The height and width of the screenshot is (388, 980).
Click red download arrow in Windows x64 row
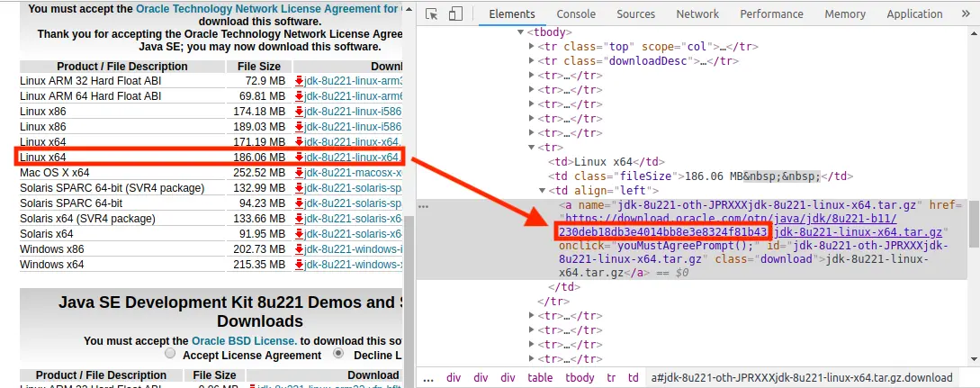[x=300, y=265]
